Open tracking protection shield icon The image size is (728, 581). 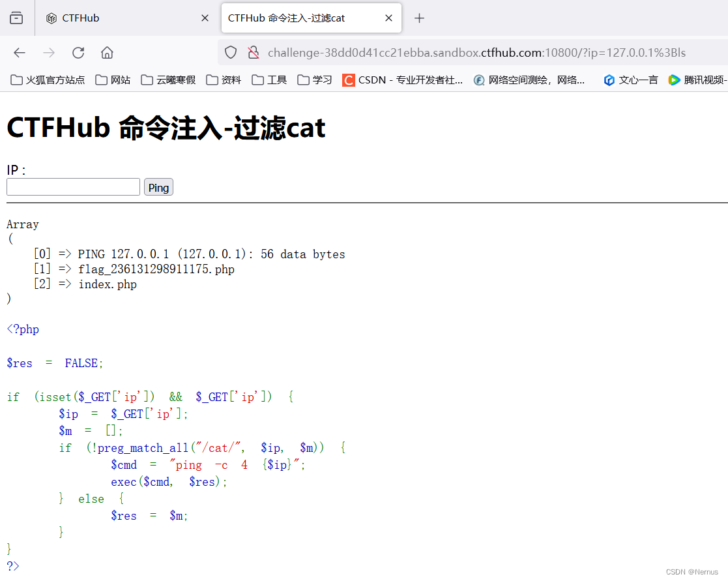pyautogui.click(x=231, y=52)
